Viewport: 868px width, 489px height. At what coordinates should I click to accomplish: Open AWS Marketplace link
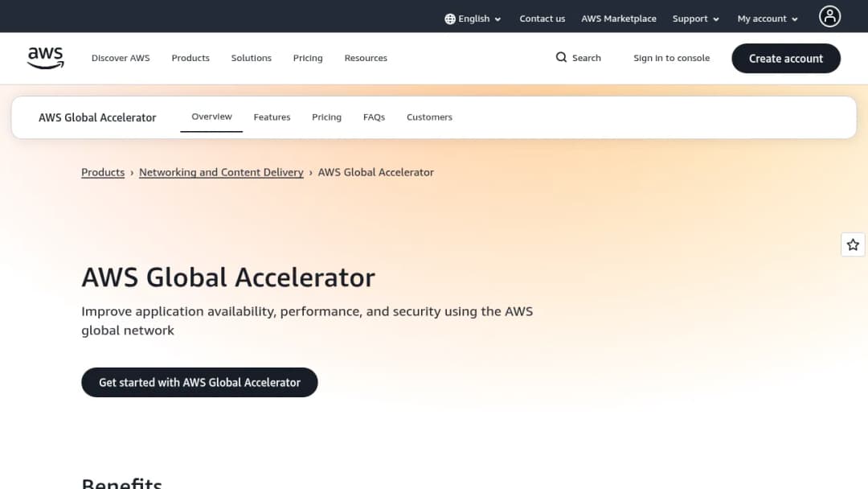click(618, 18)
